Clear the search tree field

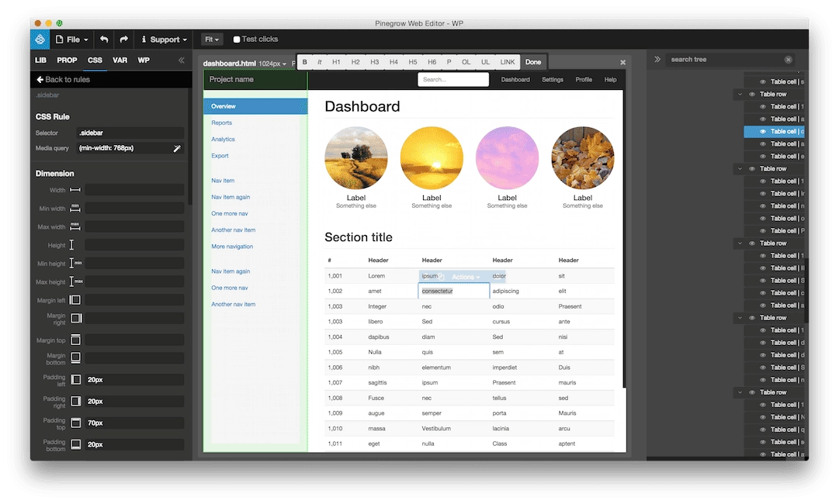[789, 60]
